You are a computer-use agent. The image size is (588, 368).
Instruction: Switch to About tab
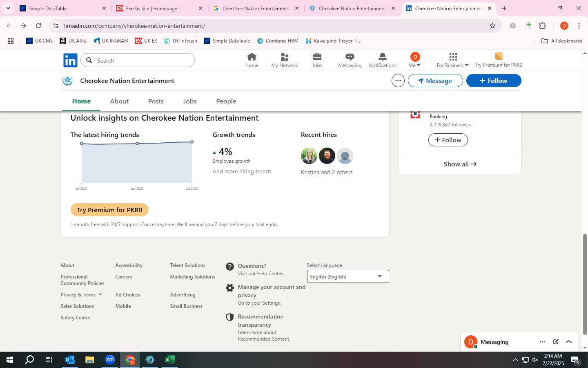(119, 101)
